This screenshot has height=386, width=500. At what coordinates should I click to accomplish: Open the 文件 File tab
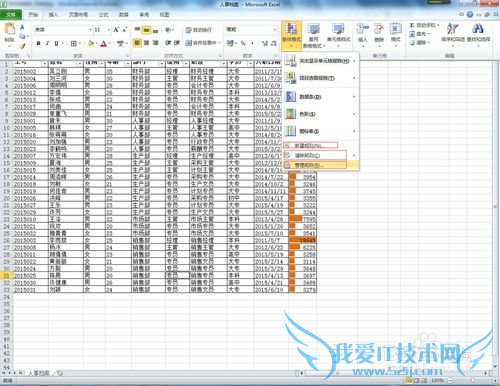click(x=11, y=15)
